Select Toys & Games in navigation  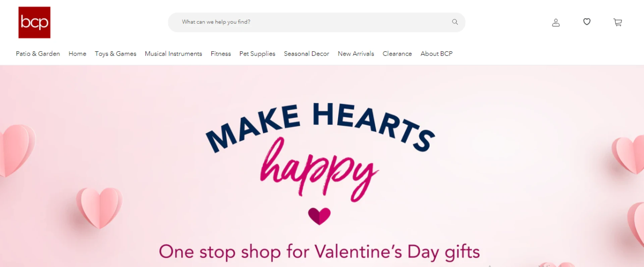tap(115, 54)
